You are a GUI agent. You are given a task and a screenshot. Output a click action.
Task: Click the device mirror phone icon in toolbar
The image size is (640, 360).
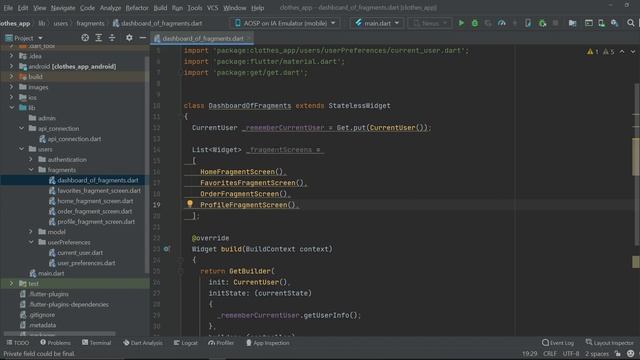click(x=528, y=23)
